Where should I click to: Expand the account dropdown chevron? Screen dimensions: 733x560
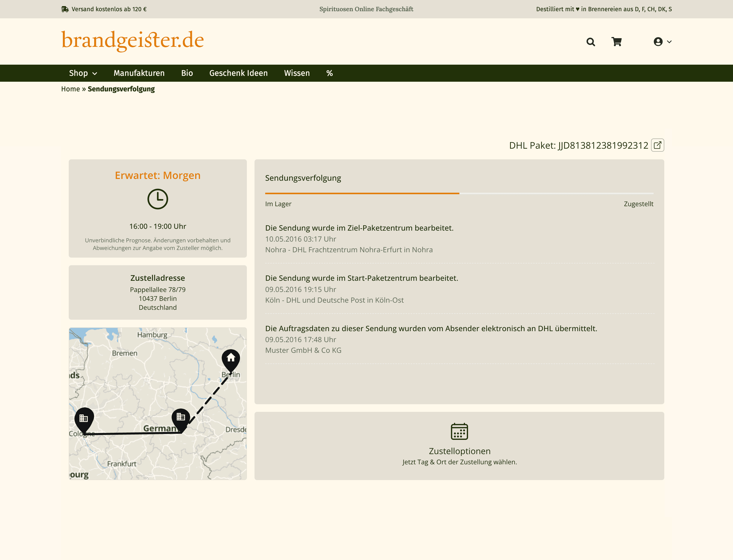click(x=669, y=42)
